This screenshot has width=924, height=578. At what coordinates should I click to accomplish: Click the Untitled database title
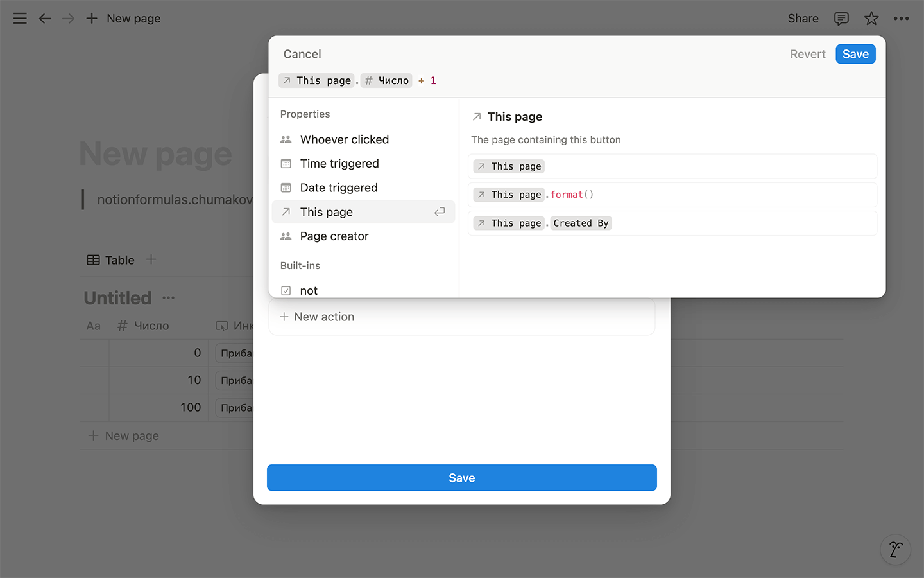tap(118, 298)
